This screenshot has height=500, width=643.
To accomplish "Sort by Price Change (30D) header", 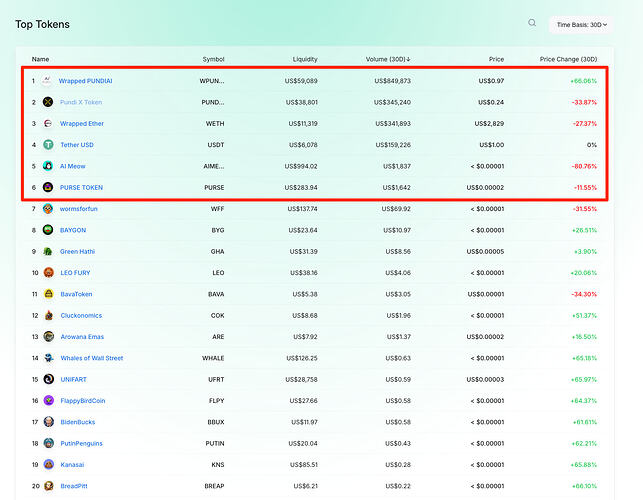I will pyautogui.click(x=568, y=59).
